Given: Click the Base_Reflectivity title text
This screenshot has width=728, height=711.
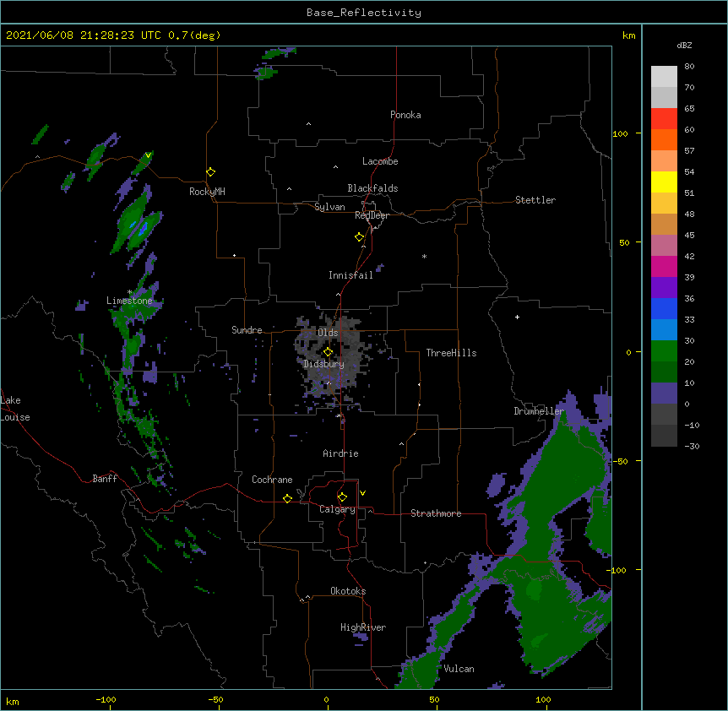Looking at the screenshot, I should click(x=364, y=13).
